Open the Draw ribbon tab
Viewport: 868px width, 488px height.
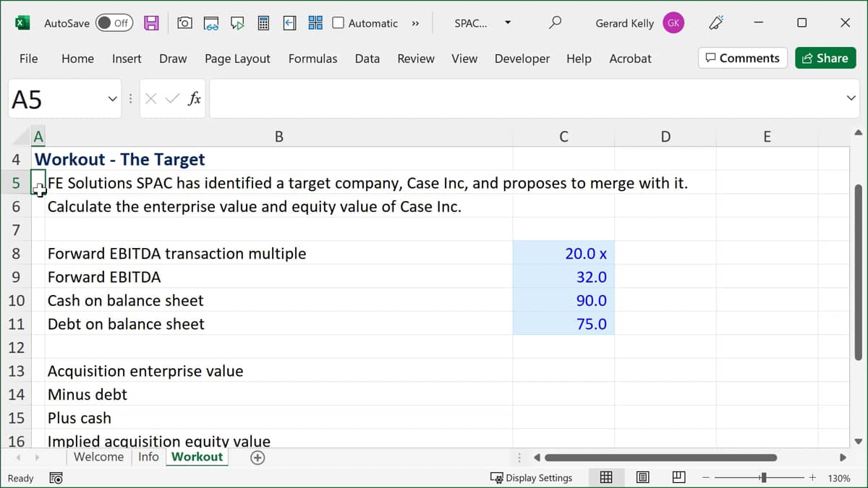coord(173,59)
